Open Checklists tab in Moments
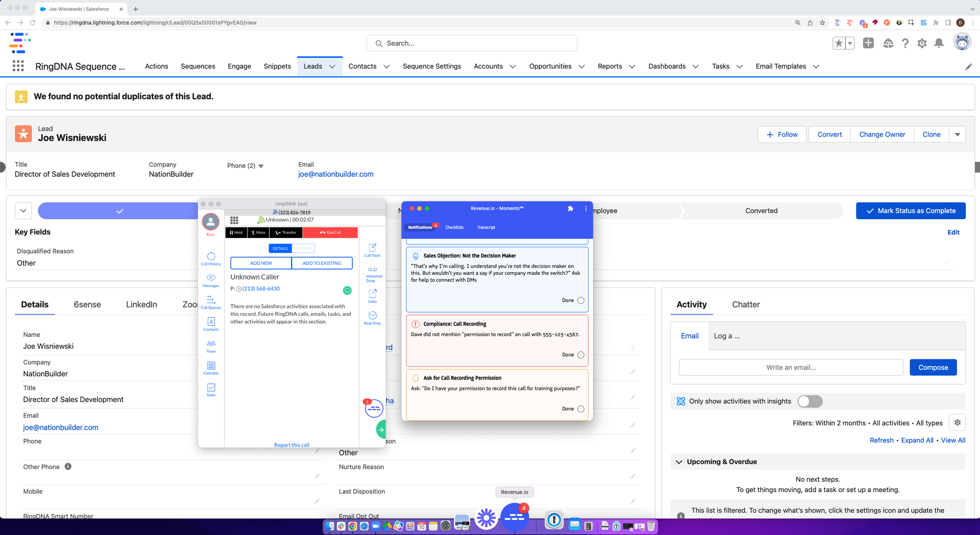 pyautogui.click(x=454, y=227)
